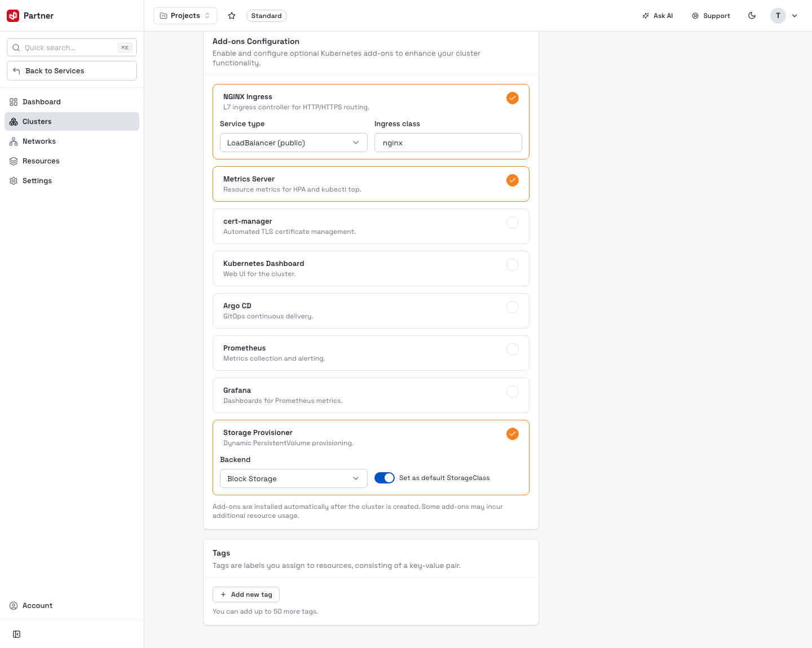
Task: Click the Clusters icon in sidebar
Action: pyautogui.click(x=14, y=122)
